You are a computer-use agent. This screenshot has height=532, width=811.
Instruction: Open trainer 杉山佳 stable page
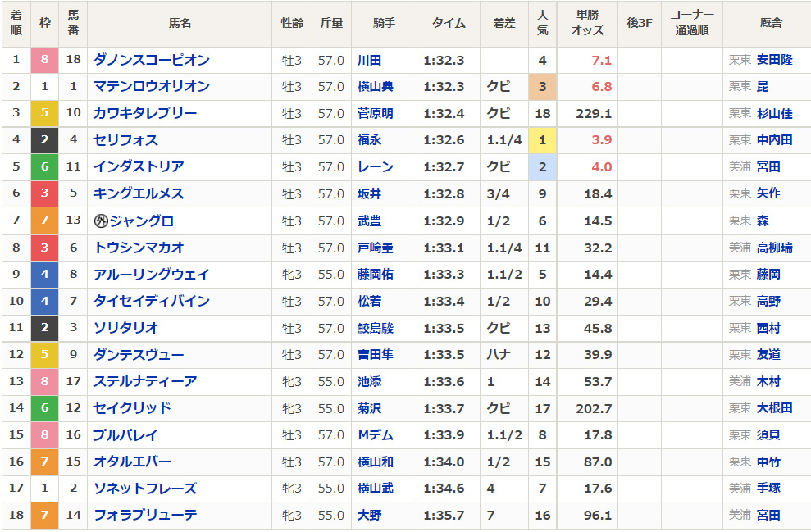775,113
